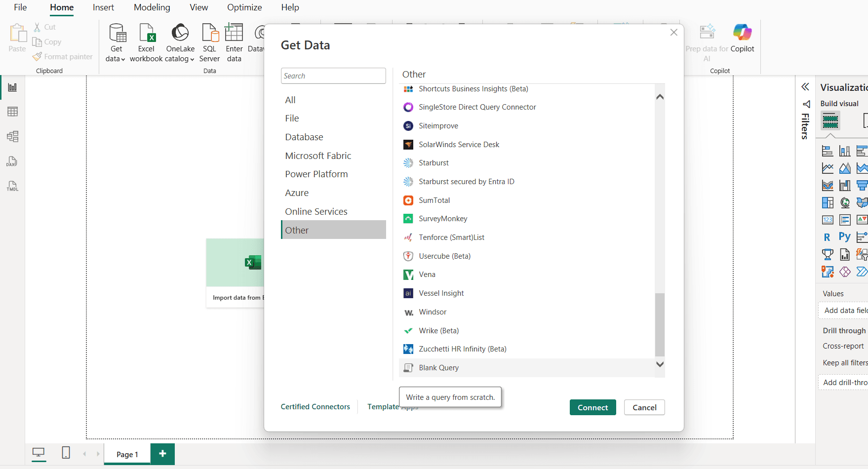Select the paginated report visual icon
The width and height of the screenshot is (868, 469).
pyautogui.click(x=845, y=255)
